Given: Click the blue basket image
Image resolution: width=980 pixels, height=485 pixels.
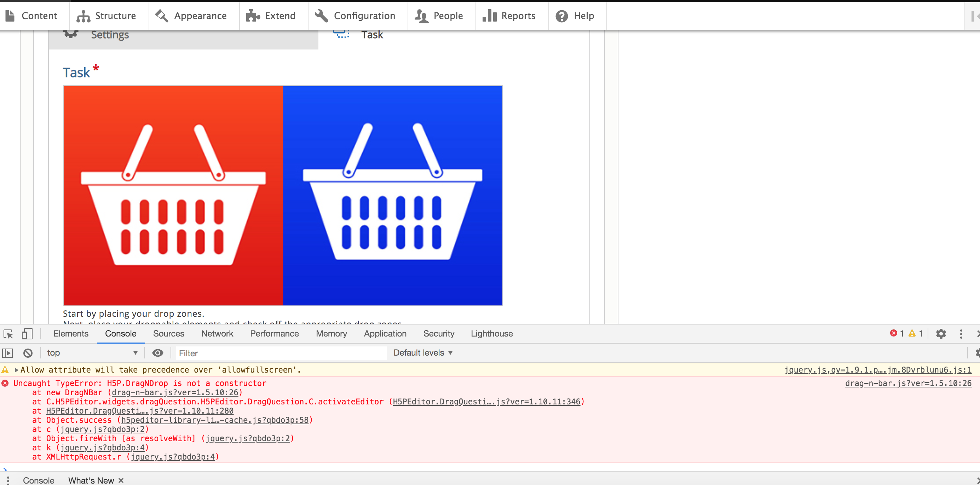Looking at the screenshot, I should click(x=392, y=195).
